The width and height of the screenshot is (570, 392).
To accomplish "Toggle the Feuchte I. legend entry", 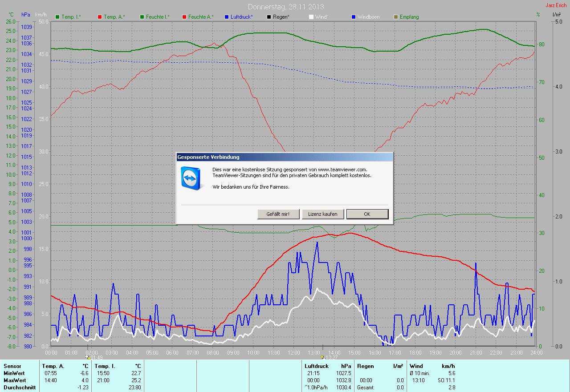I will 155,17.
